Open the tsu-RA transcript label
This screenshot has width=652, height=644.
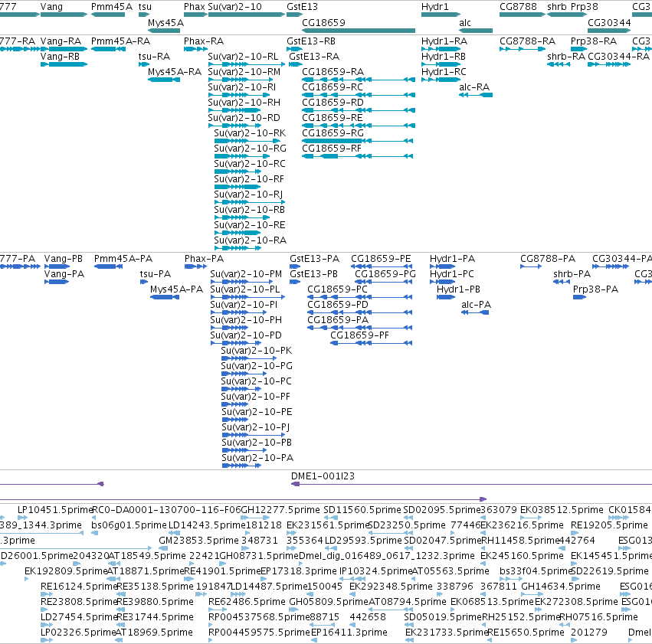154,57
